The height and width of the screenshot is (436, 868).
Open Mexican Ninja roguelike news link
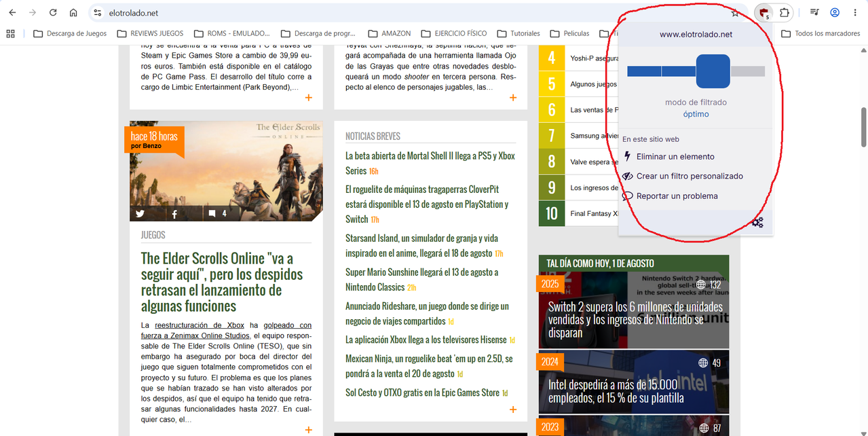pyautogui.click(x=429, y=366)
